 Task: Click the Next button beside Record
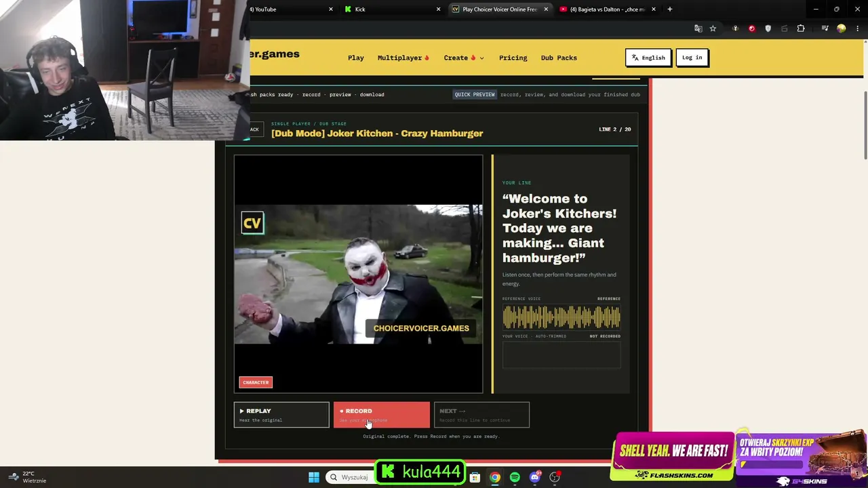(481, 415)
